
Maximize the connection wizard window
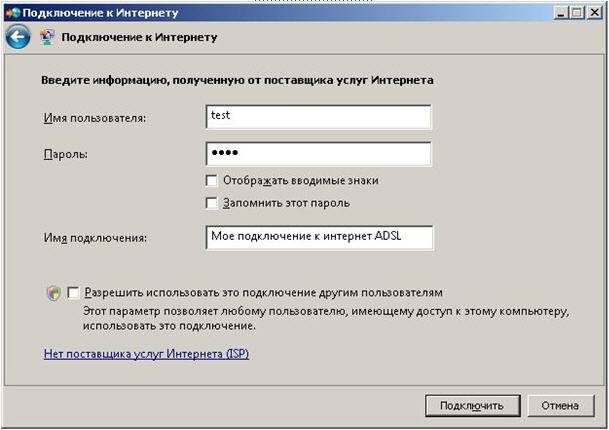click(577, 13)
